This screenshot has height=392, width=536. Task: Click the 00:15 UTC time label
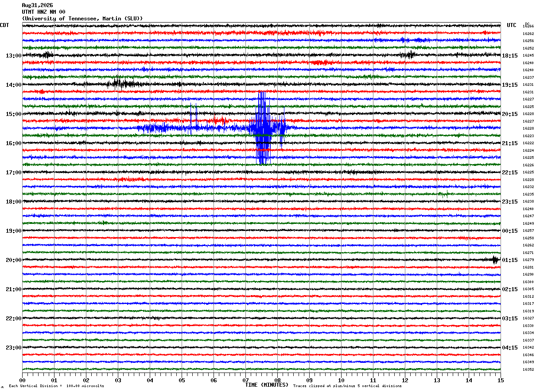[x=510, y=231]
